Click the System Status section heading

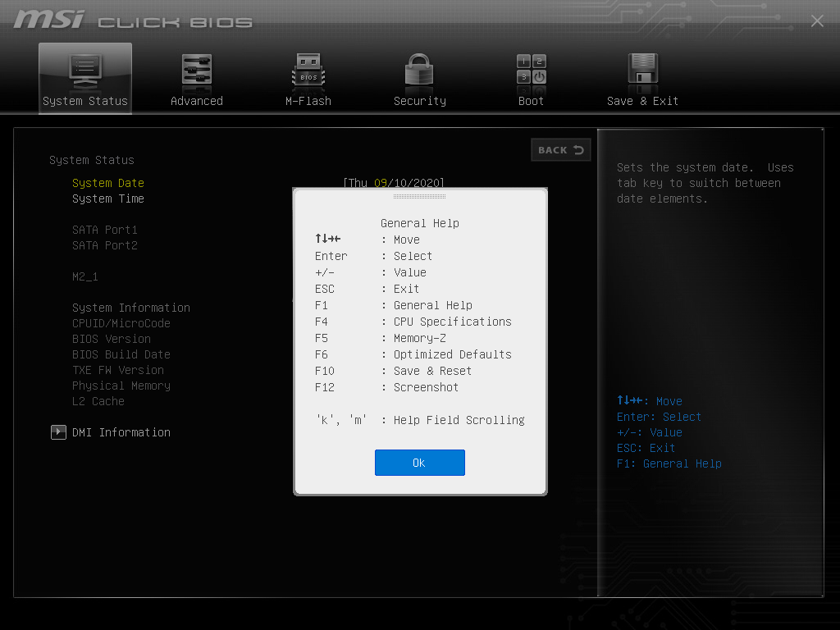tap(92, 160)
